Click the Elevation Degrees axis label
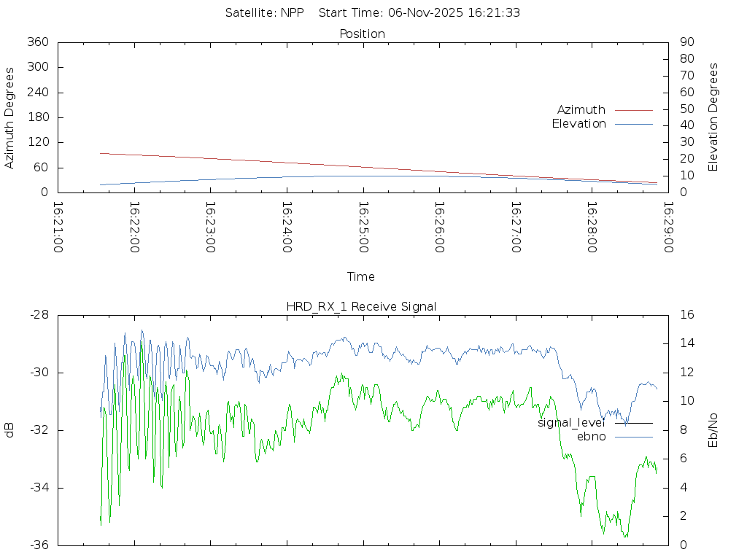The image size is (747, 560). pyautogui.click(x=713, y=117)
